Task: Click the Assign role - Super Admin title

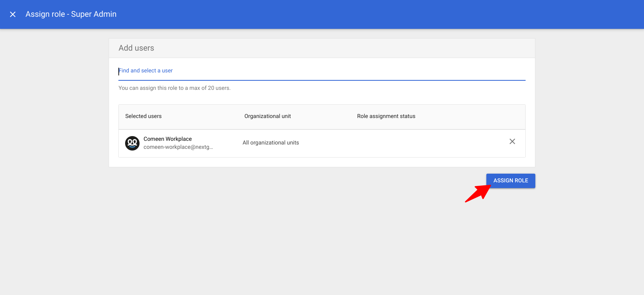Action: click(x=71, y=14)
